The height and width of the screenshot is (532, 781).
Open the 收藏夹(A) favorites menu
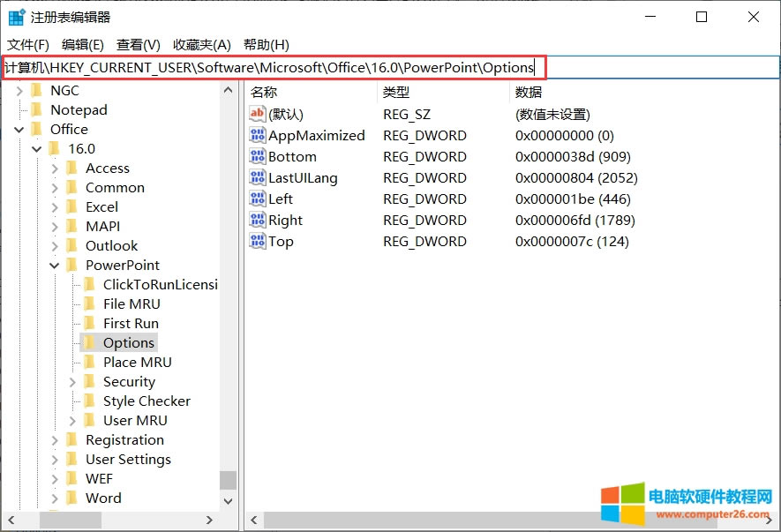(x=201, y=44)
